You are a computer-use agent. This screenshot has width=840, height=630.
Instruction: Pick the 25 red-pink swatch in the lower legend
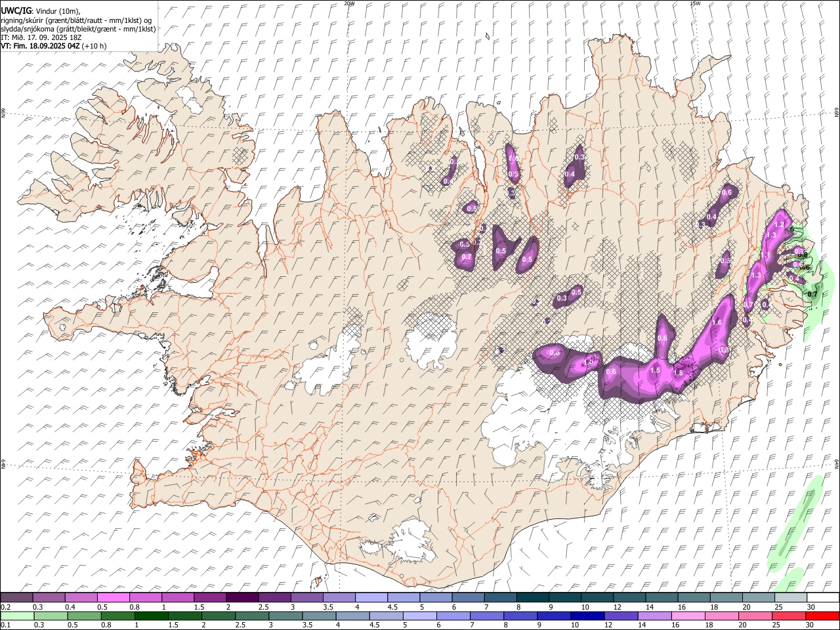pyautogui.click(x=789, y=616)
